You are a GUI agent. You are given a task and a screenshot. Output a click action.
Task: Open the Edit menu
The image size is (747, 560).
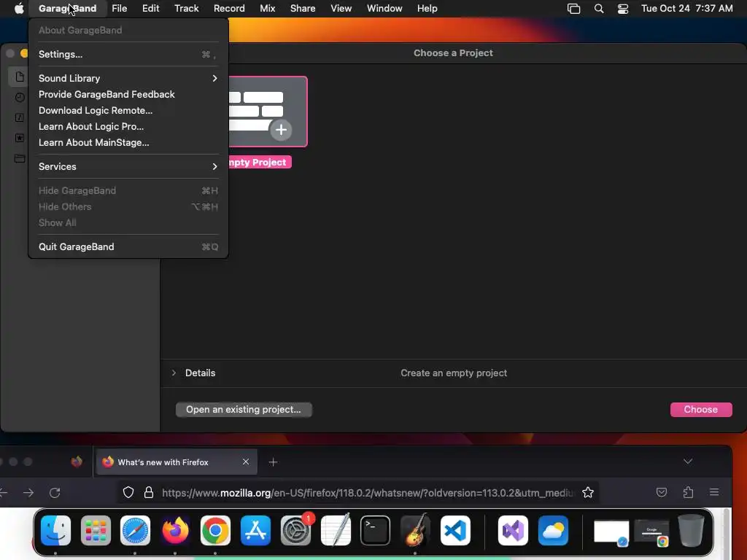point(150,9)
